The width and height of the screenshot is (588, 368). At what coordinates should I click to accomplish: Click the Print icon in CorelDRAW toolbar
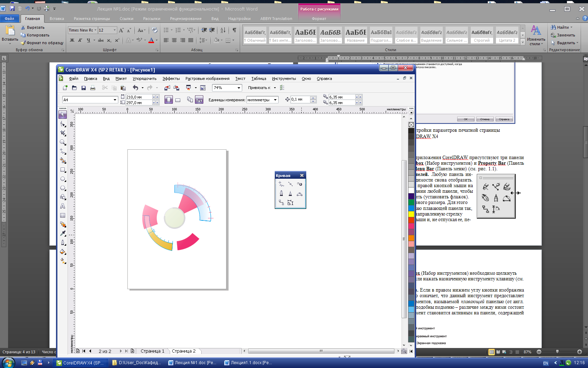[92, 88]
